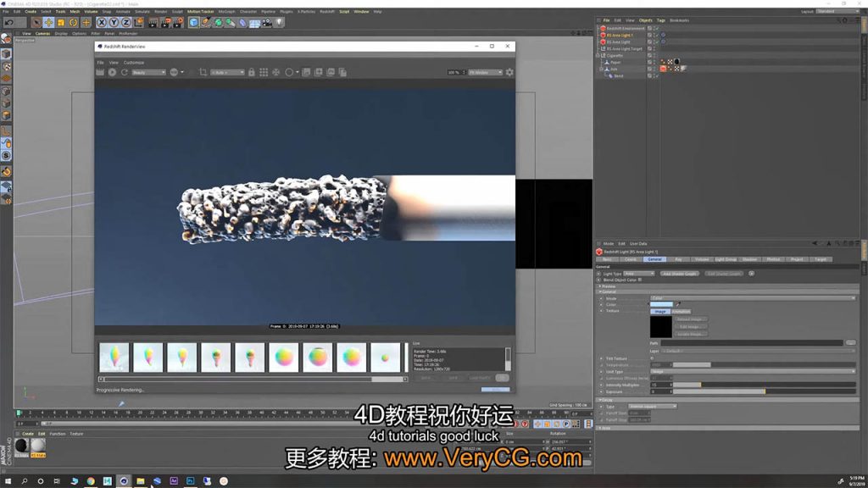Open the Fit Window zoom dropdown
This screenshot has width=868, height=488.
485,73
